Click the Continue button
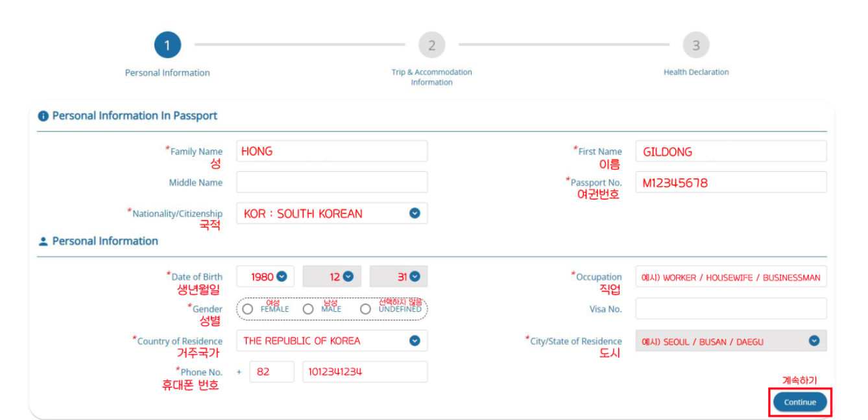868x420 pixels. click(x=800, y=402)
